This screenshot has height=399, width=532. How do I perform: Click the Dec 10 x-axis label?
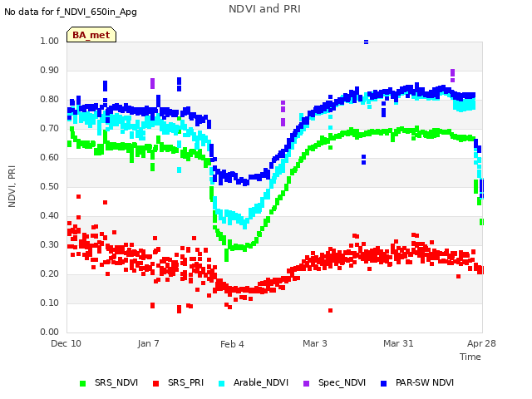[x=66, y=343]
